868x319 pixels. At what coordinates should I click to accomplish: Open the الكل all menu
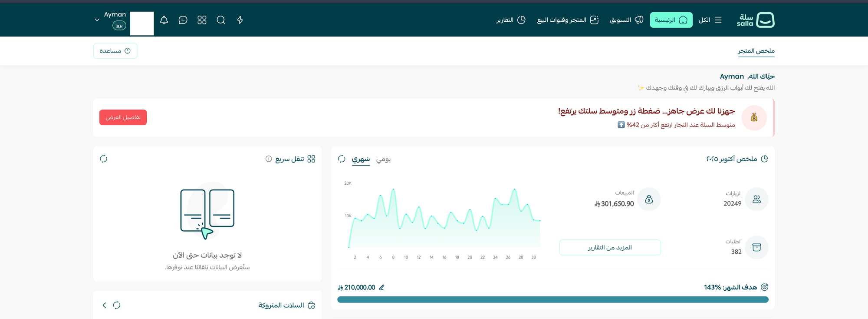pos(710,20)
